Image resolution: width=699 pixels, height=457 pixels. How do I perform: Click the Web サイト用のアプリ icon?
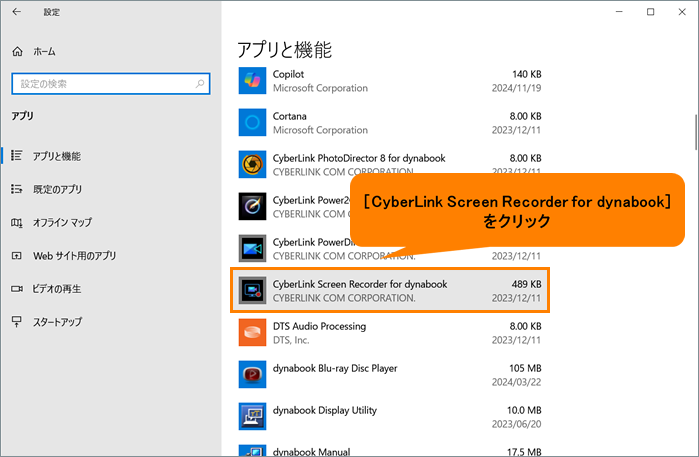click(x=16, y=256)
